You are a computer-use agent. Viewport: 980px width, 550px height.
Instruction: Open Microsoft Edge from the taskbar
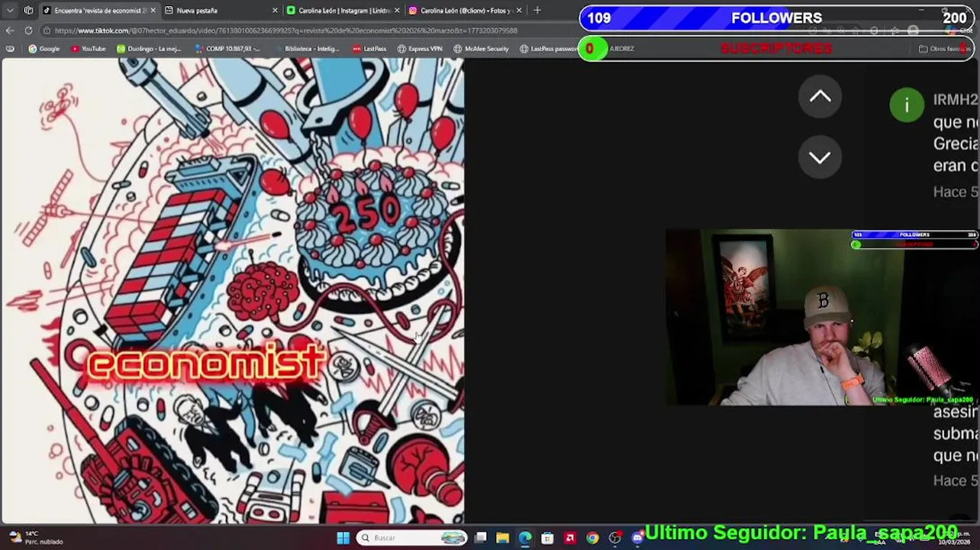(525, 538)
